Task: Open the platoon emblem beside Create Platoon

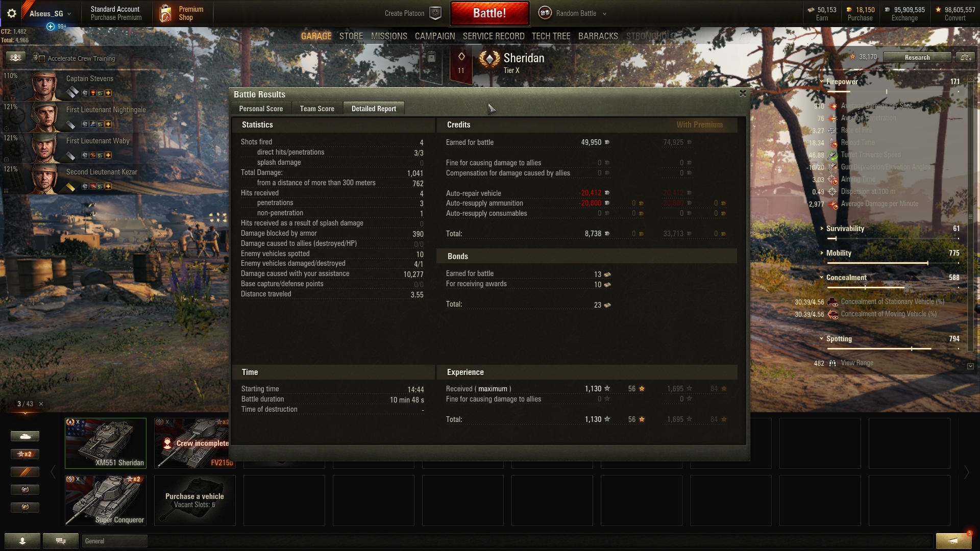Action: click(x=435, y=13)
